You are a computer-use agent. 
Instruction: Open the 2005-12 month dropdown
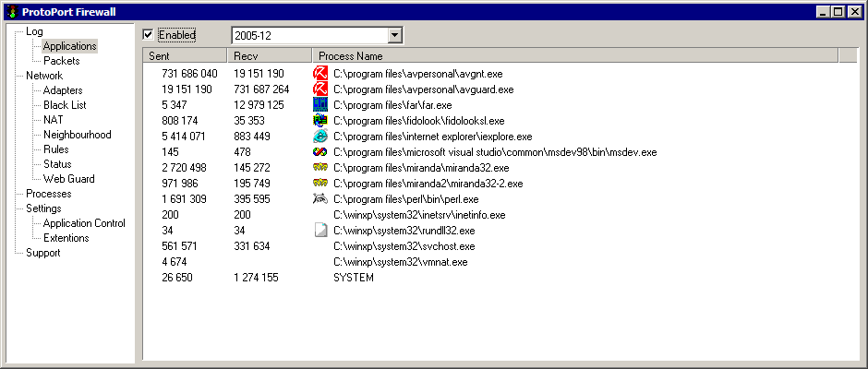coord(395,35)
